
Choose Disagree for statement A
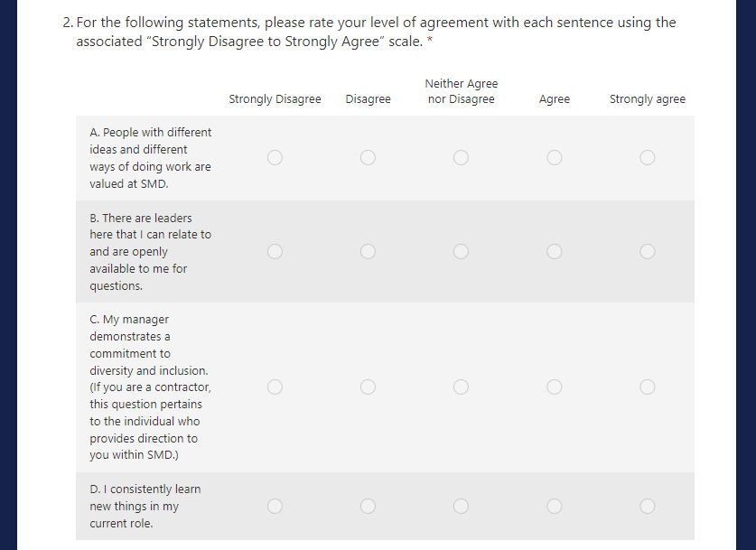coord(368,158)
